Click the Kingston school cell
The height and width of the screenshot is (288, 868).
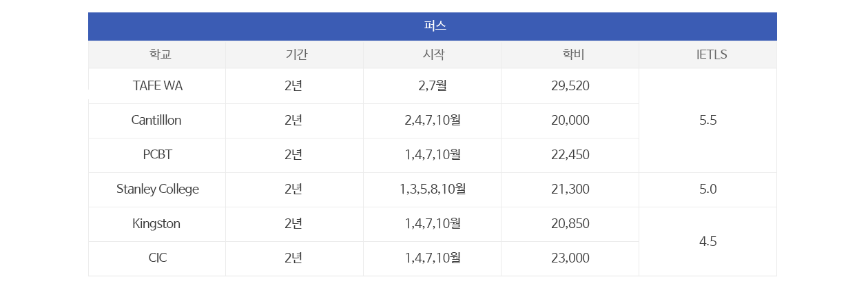pyautogui.click(x=157, y=224)
